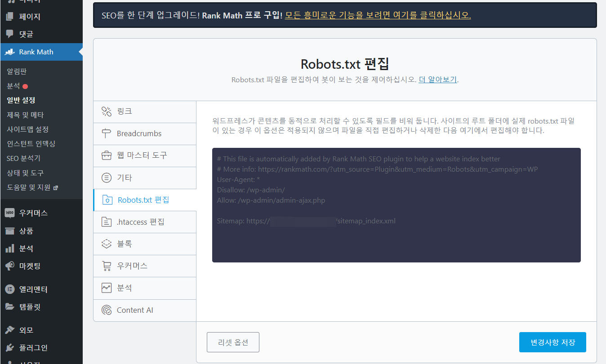
Task: Click the WooCommerce logo icon
Action: (9, 213)
